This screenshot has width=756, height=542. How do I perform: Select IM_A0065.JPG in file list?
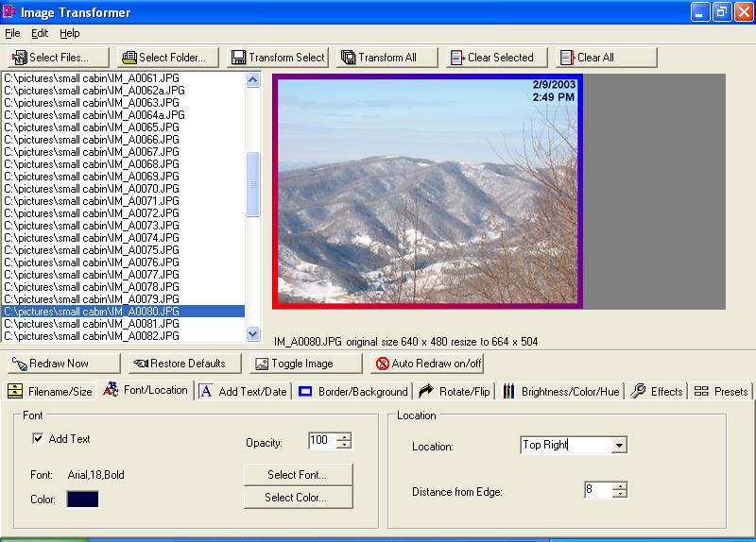coord(124,127)
